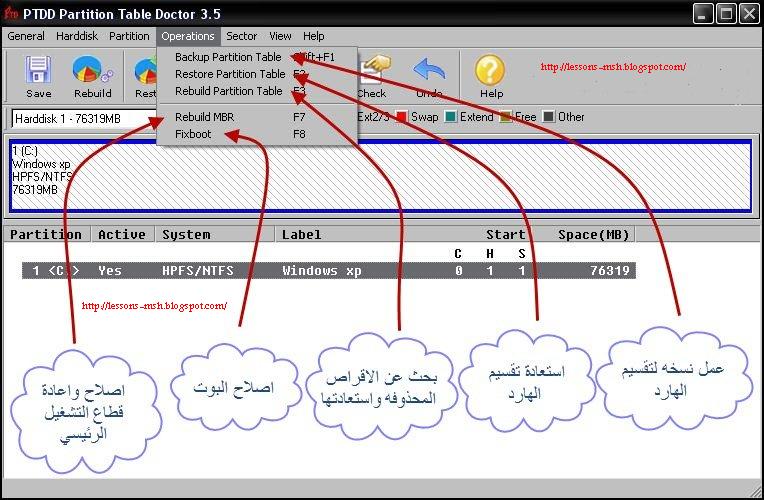
Task: Click the Windows xp label cell
Action: point(322,270)
